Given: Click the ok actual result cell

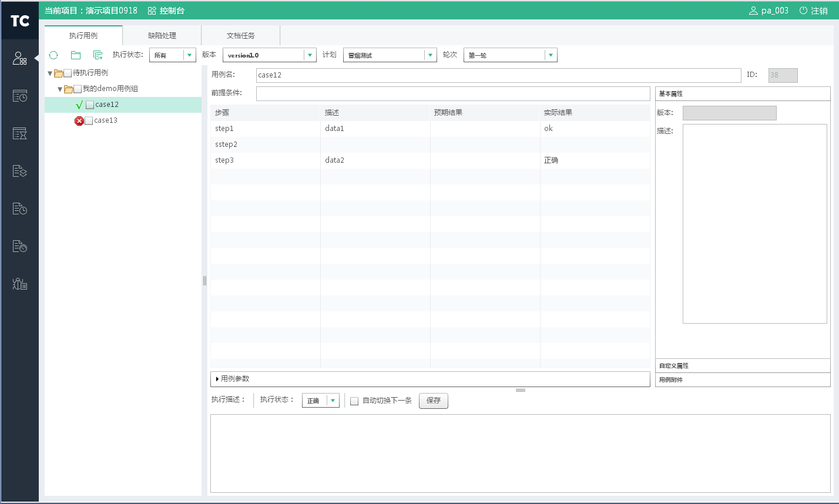Looking at the screenshot, I should tap(595, 128).
